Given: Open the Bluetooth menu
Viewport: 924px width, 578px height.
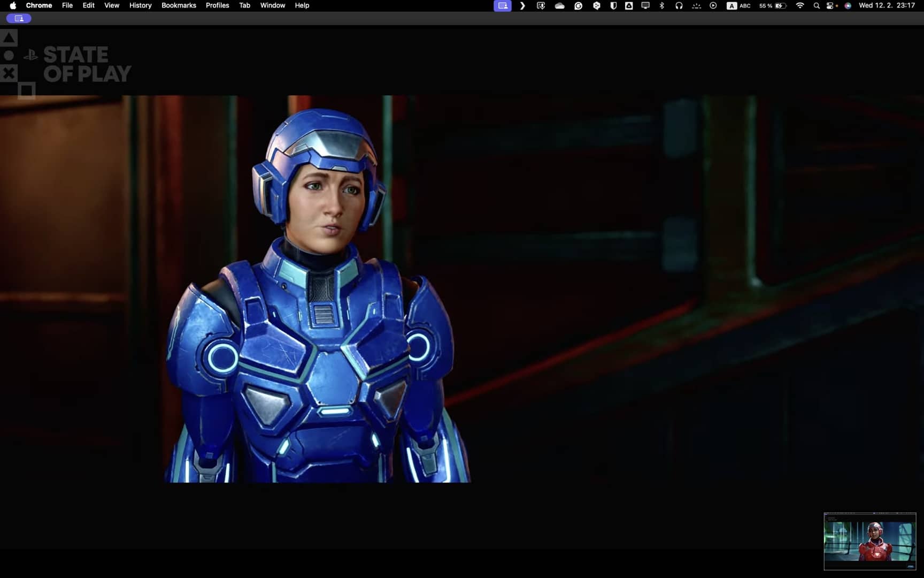Looking at the screenshot, I should coord(662,5).
